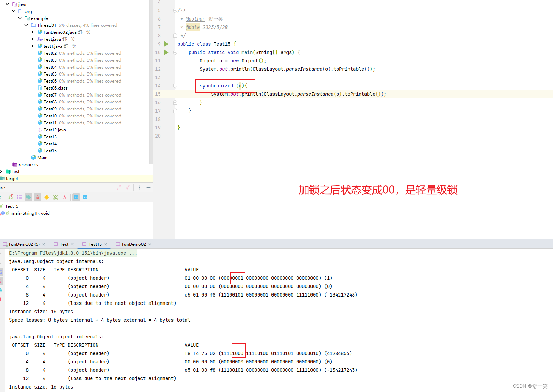The height and width of the screenshot is (392, 553).
Task: Toggle Always Select Opened Element icon
Action: tap(76, 197)
